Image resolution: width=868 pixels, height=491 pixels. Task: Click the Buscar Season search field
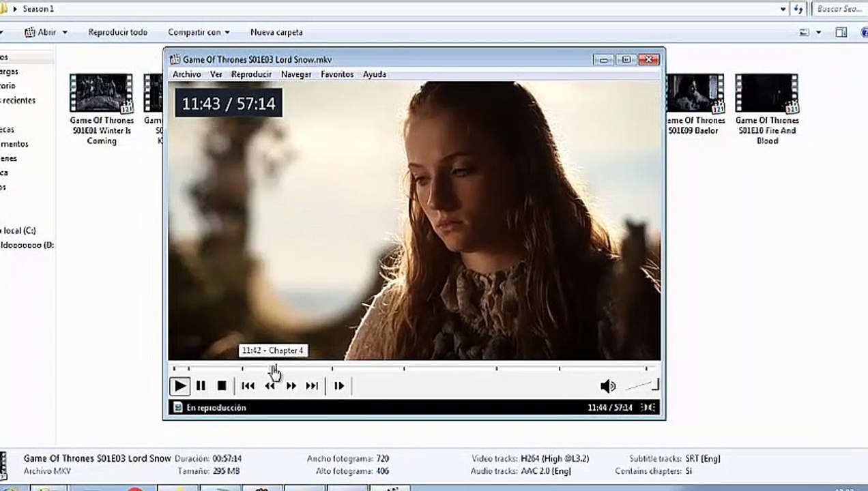click(x=839, y=9)
